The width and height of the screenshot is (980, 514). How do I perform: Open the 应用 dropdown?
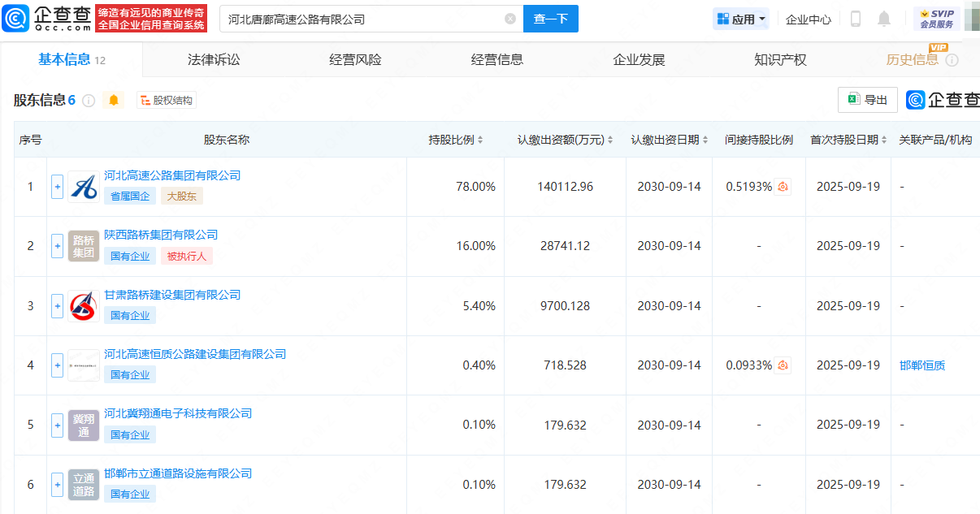click(x=741, y=19)
